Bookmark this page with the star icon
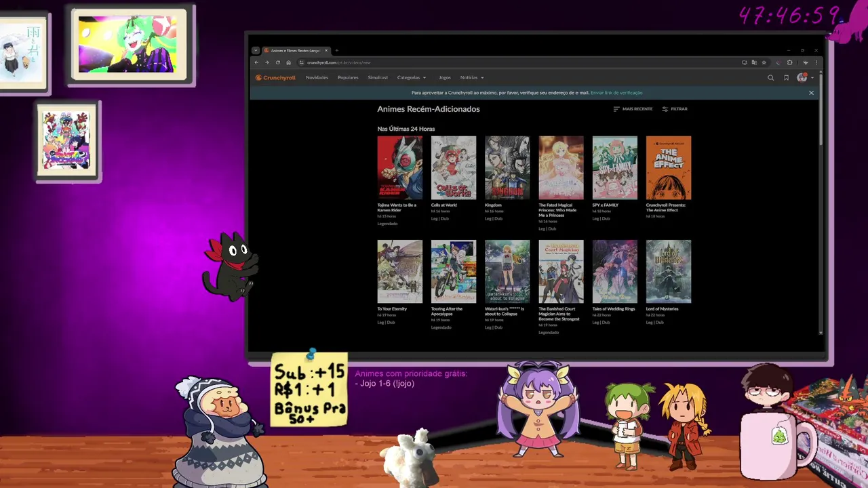868x488 pixels. [x=764, y=62]
